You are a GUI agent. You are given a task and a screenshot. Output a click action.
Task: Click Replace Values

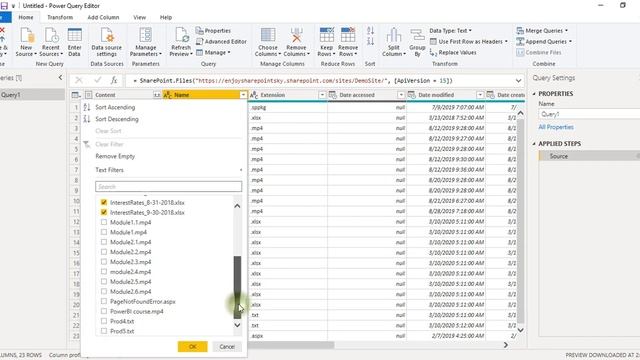[x=453, y=53]
